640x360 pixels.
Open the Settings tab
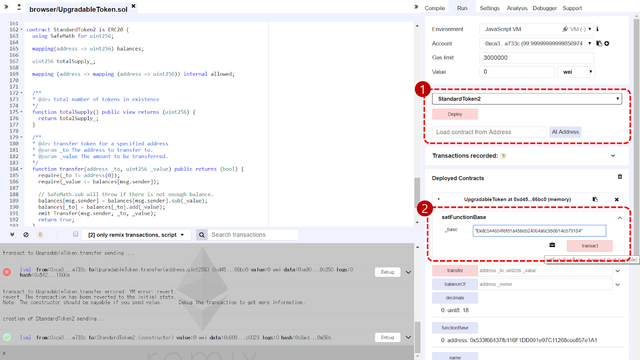click(x=489, y=8)
